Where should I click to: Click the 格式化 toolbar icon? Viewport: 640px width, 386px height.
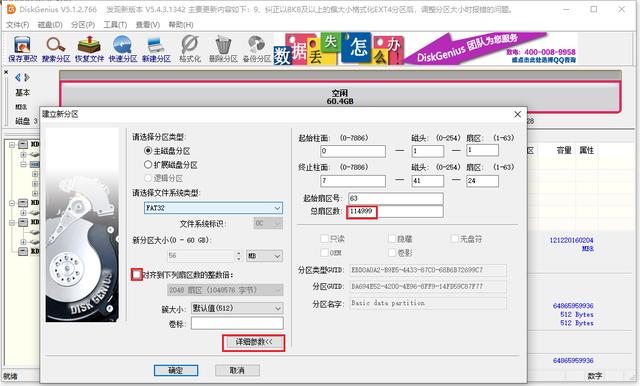190,49
